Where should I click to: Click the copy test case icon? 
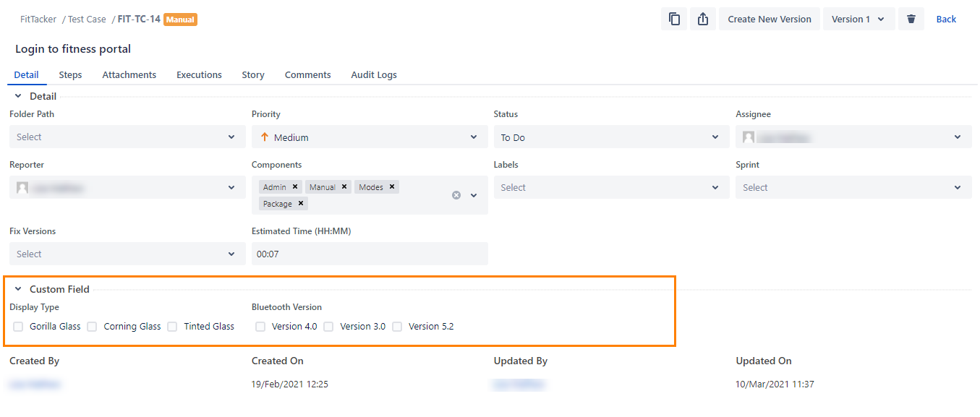(674, 20)
